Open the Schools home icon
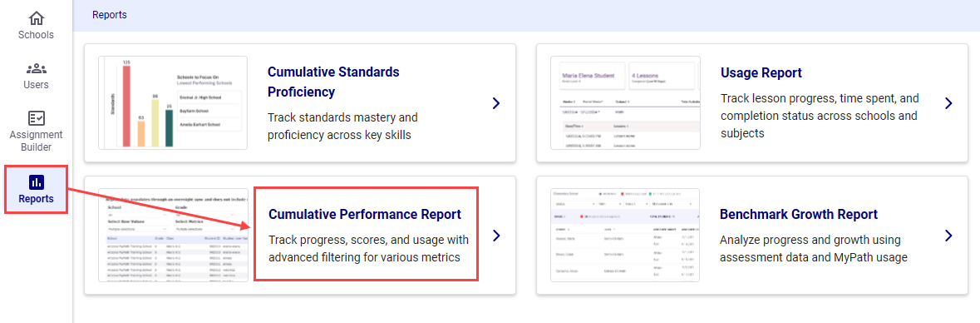 37,18
